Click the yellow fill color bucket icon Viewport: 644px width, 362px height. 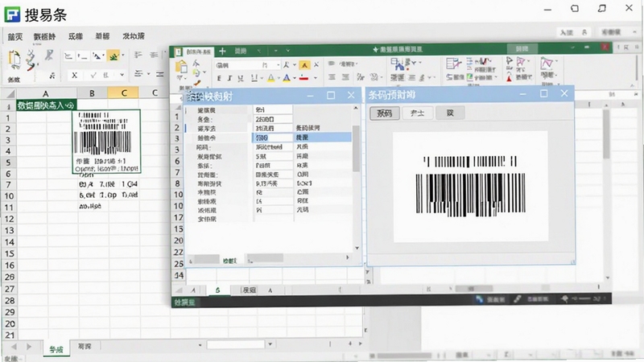(271, 77)
